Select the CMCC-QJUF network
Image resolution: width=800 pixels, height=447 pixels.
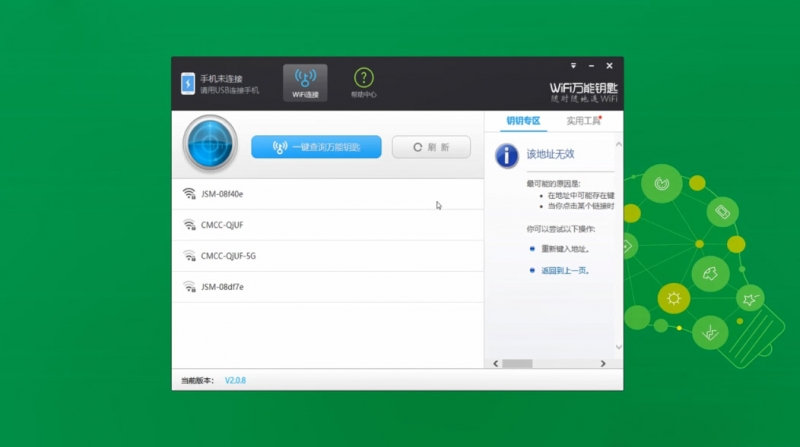tap(328, 225)
